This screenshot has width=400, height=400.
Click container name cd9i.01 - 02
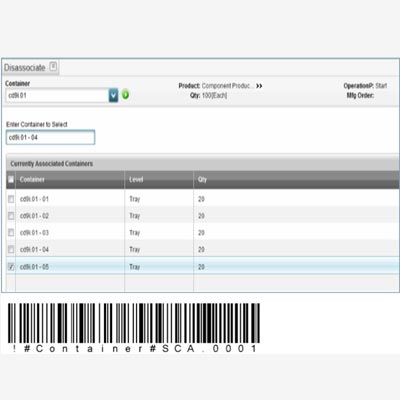pyautogui.click(x=34, y=216)
